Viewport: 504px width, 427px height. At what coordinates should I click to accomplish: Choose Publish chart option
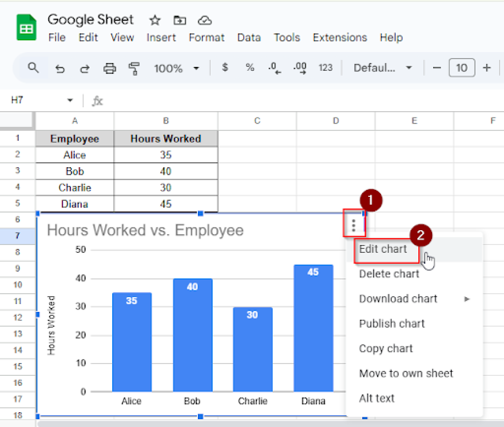[x=414, y=324]
